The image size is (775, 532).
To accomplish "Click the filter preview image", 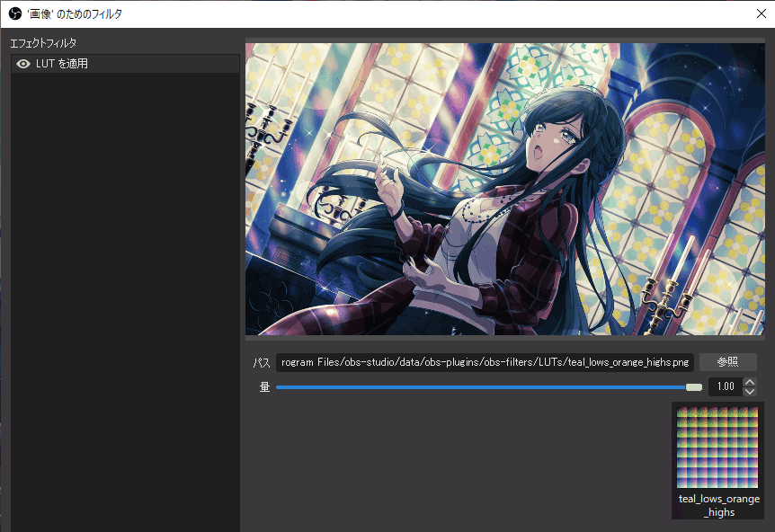I will tap(505, 189).
